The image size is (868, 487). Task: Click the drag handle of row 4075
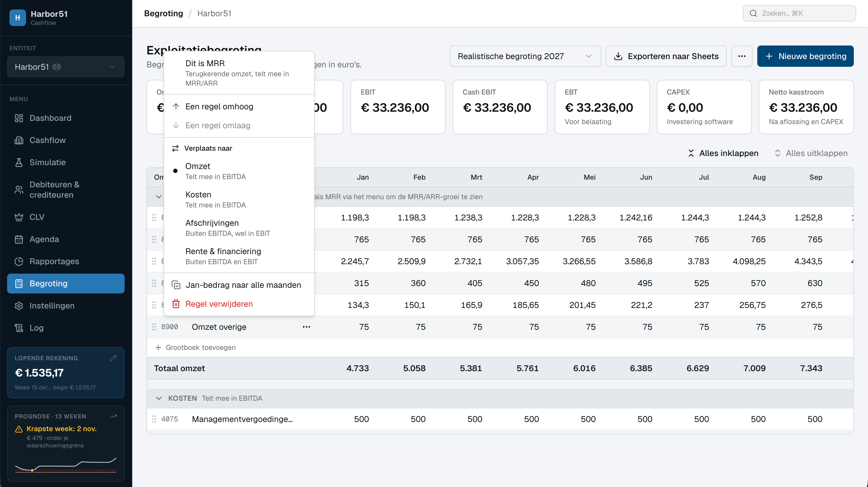pos(154,419)
